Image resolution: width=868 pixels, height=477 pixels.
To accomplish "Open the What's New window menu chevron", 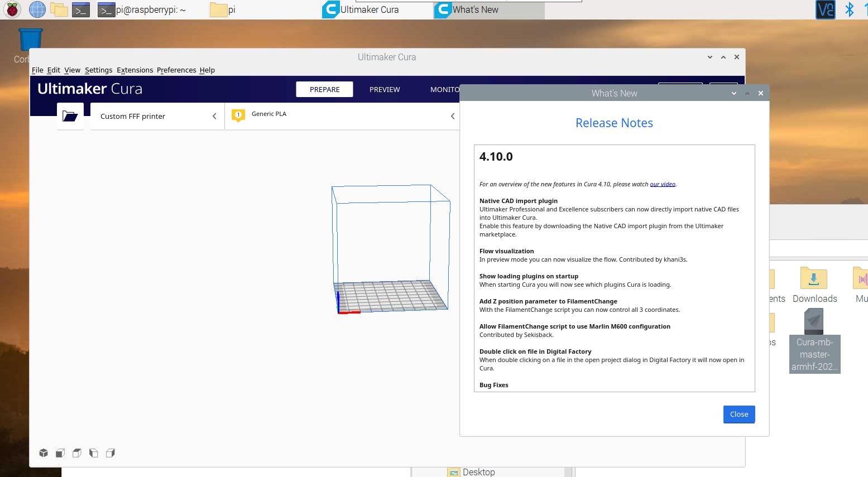I will click(734, 93).
